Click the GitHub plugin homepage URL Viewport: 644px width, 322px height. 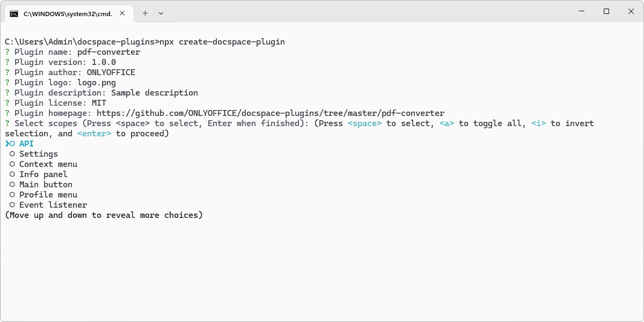[270, 113]
